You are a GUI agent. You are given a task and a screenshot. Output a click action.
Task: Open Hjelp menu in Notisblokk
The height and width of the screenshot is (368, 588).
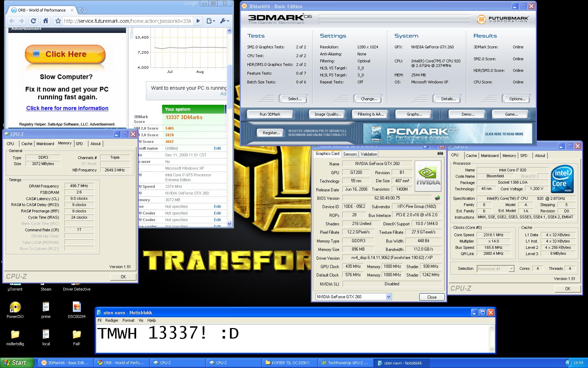tap(152, 320)
